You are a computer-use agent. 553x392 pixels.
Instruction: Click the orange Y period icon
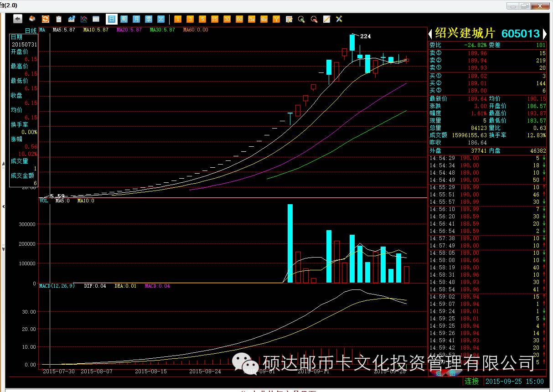click(x=276, y=19)
